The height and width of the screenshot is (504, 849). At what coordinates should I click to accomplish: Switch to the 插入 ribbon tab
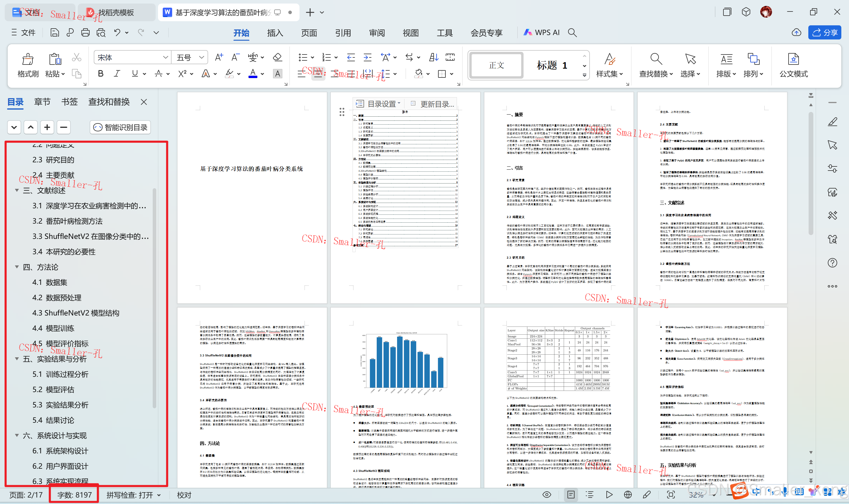(x=275, y=33)
